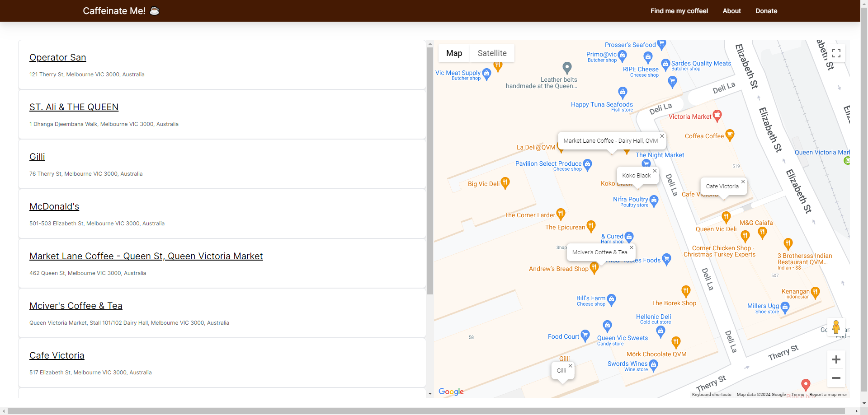Click the Sardes Quality Meats pin
This screenshot has width=868, height=415.
click(665, 65)
